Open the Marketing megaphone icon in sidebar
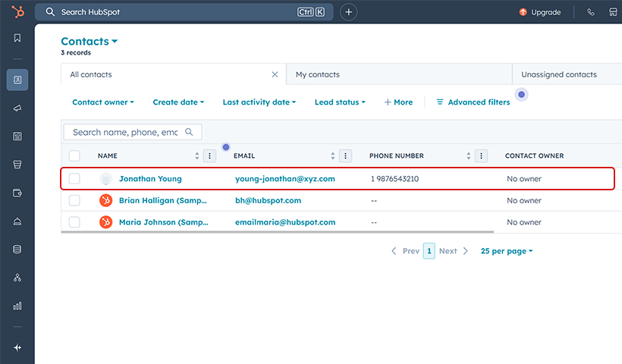622x364 pixels. click(17, 108)
